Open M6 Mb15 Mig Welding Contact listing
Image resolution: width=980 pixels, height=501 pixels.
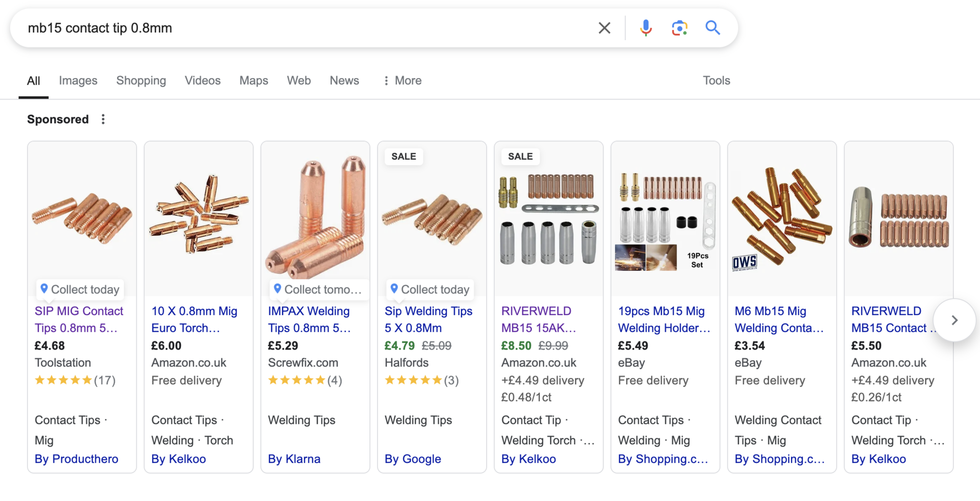click(779, 319)
